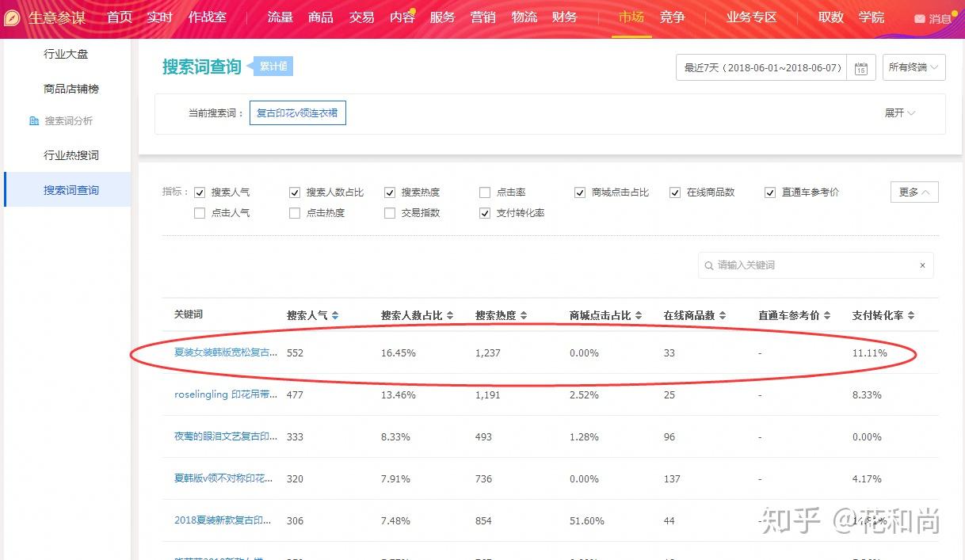Select 搜索词查询 in the sidebar
The width and height of the screenshot is (965, 560).
click(67, 190)
